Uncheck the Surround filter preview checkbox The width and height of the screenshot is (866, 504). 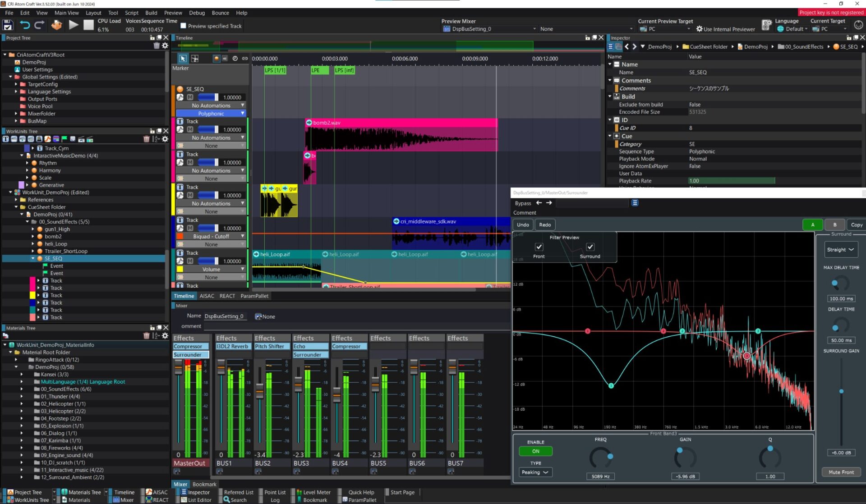pyautogui.click(x=590, y=247)
